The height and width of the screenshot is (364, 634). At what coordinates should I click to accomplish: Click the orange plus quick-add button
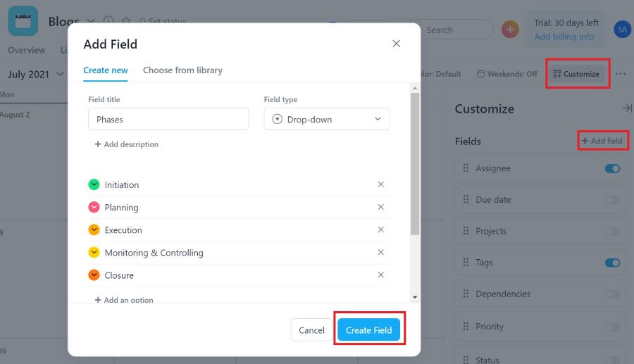point(510,30)
